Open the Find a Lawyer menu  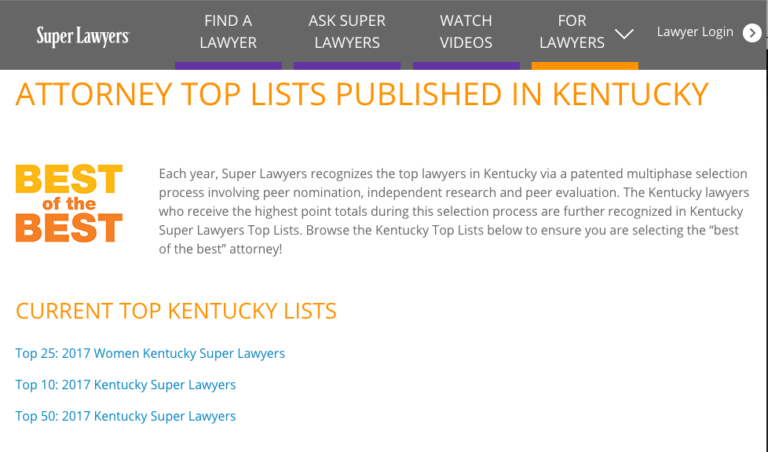[x=228, y=32]
